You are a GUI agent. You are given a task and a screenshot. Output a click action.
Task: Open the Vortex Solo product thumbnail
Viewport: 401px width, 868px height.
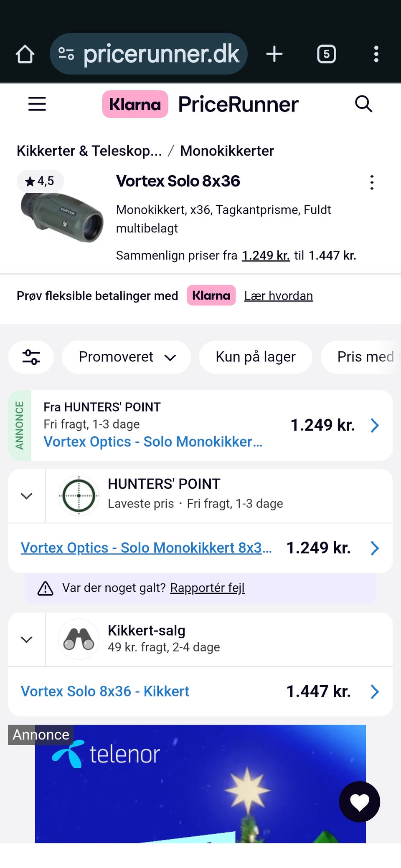pos(62,217)
